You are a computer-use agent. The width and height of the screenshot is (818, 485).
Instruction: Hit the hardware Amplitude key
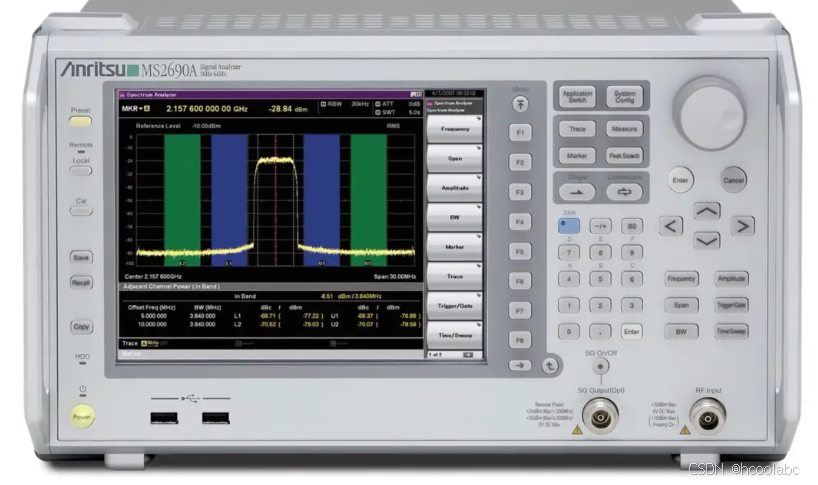pos(731,278)
